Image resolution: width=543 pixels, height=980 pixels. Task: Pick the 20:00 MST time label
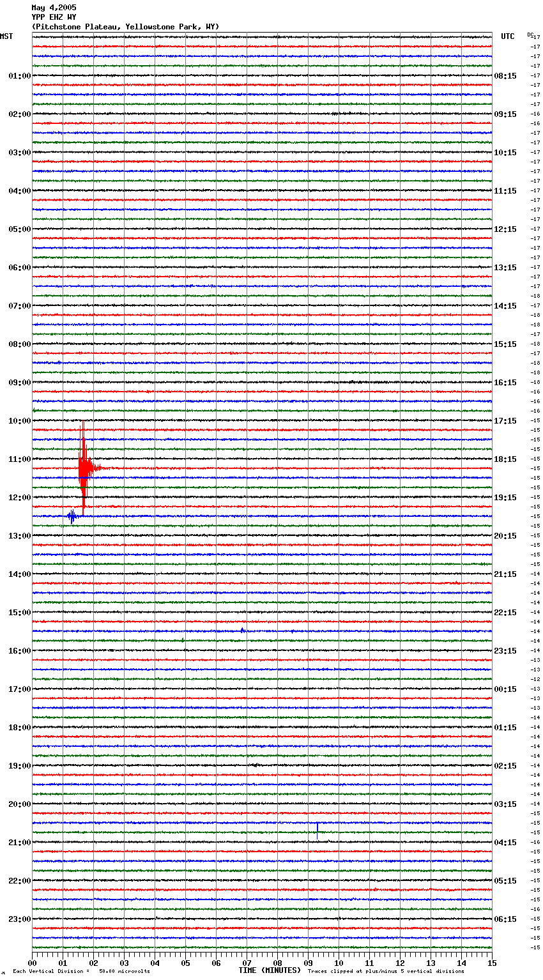point(20,804)
